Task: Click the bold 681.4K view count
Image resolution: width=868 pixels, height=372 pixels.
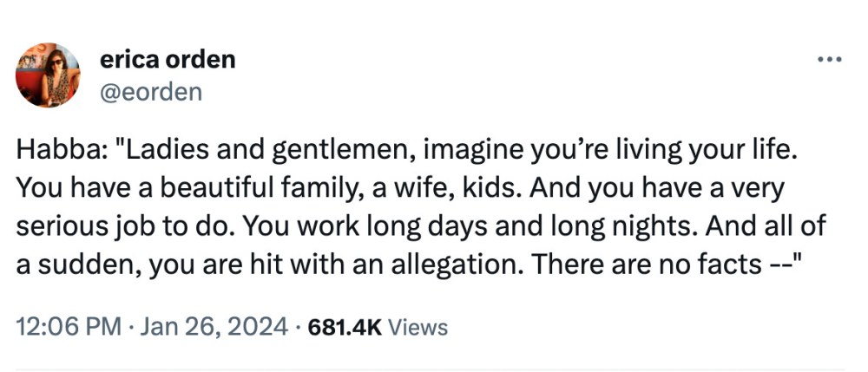Action: point(345,327)
